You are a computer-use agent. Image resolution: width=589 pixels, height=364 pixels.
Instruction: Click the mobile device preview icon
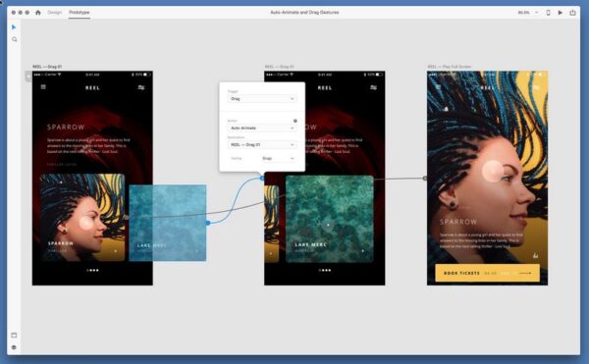(548, 13)
